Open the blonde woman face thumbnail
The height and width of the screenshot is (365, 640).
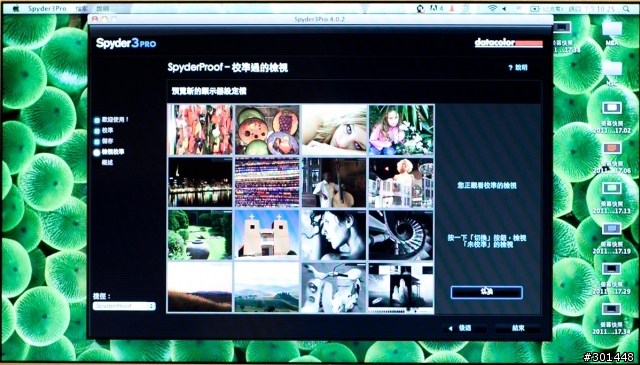point(334,130)
